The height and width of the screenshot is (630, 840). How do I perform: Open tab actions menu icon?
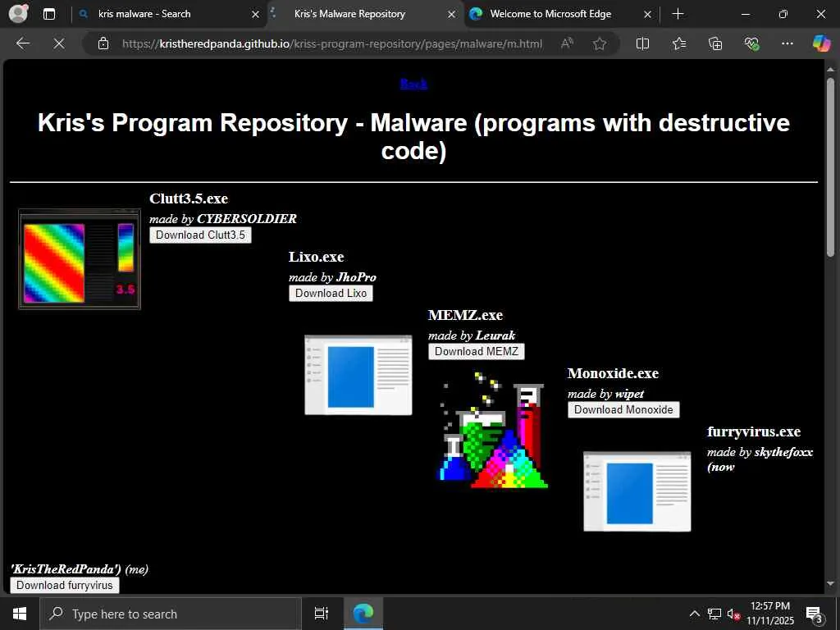click(x=48, y=14)
